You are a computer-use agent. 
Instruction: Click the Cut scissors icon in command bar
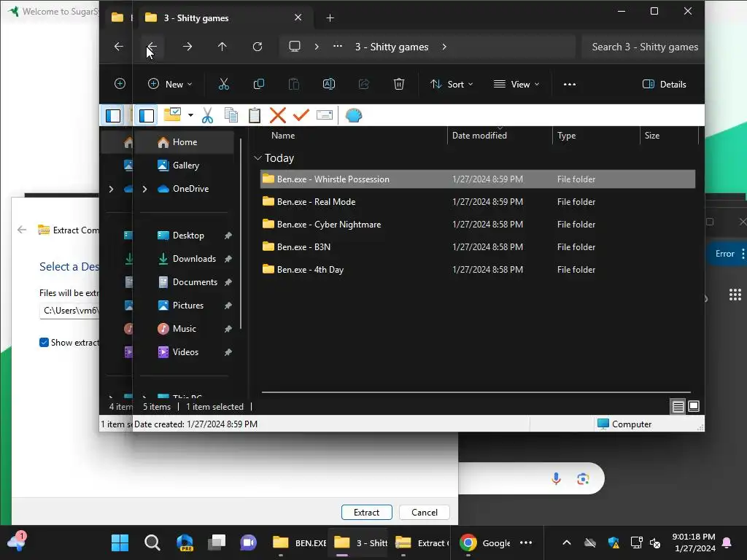[x=223, y=85]
